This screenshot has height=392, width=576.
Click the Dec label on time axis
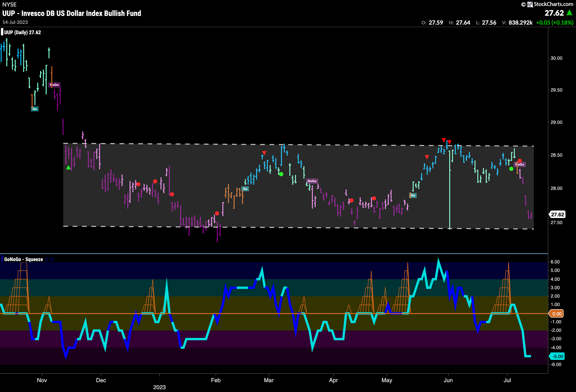point(101,380)
